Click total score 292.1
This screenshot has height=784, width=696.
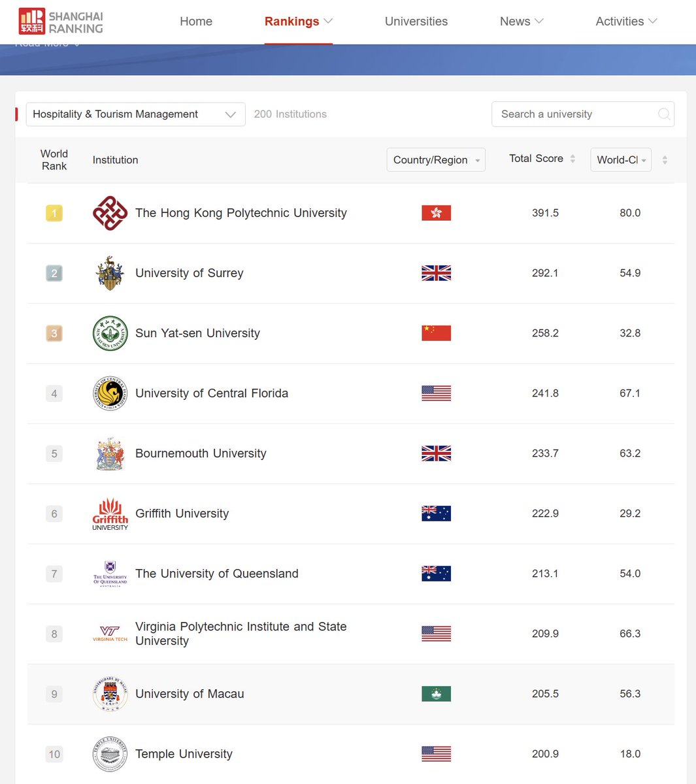545,273
